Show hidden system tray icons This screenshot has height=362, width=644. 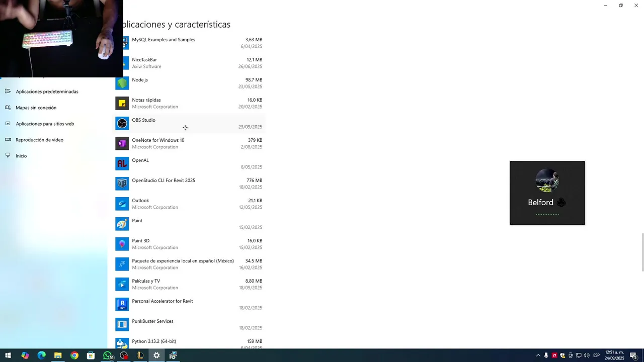tap(538, 355)
